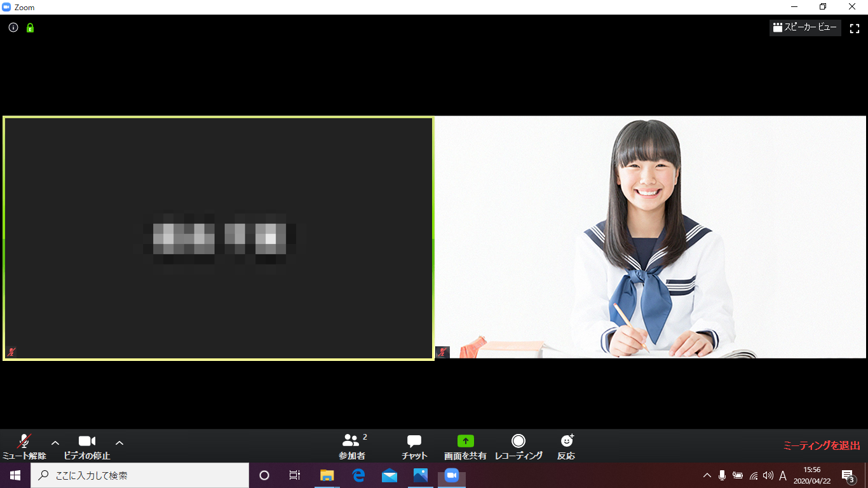Image resolution: width=868 pixels, height=488 pixels.
Task: Expand hidden system tray icons
Action: (707, 475)
